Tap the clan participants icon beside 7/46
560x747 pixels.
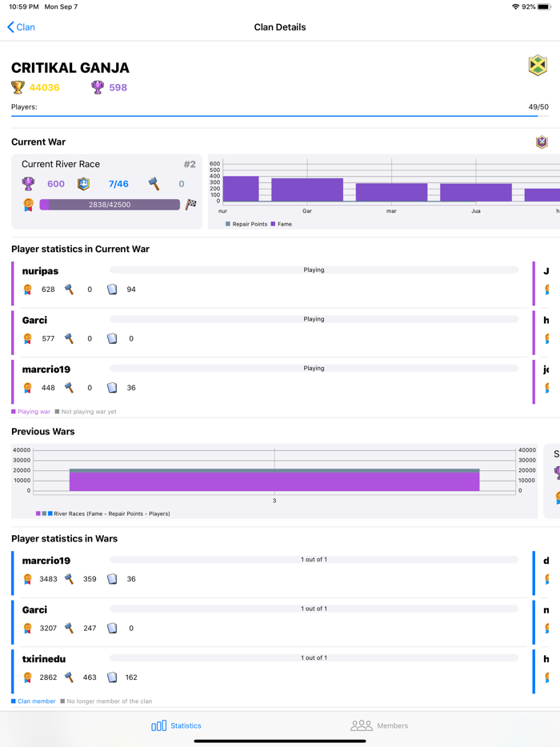[83, 184]
